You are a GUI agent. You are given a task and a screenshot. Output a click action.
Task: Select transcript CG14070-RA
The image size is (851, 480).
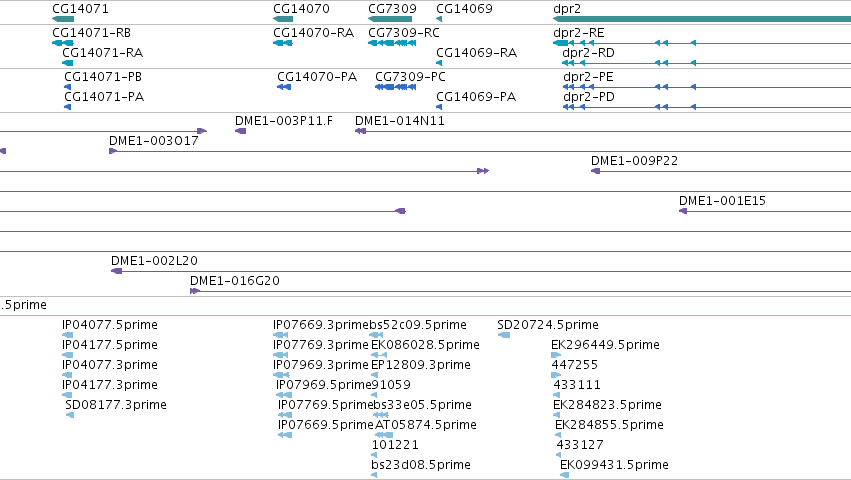(313, 33)
